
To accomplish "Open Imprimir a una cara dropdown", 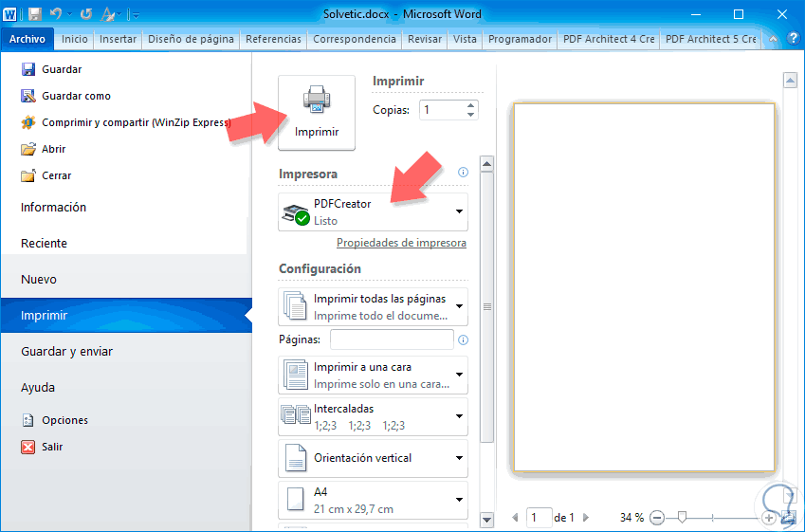I will [x=459, y=375].
